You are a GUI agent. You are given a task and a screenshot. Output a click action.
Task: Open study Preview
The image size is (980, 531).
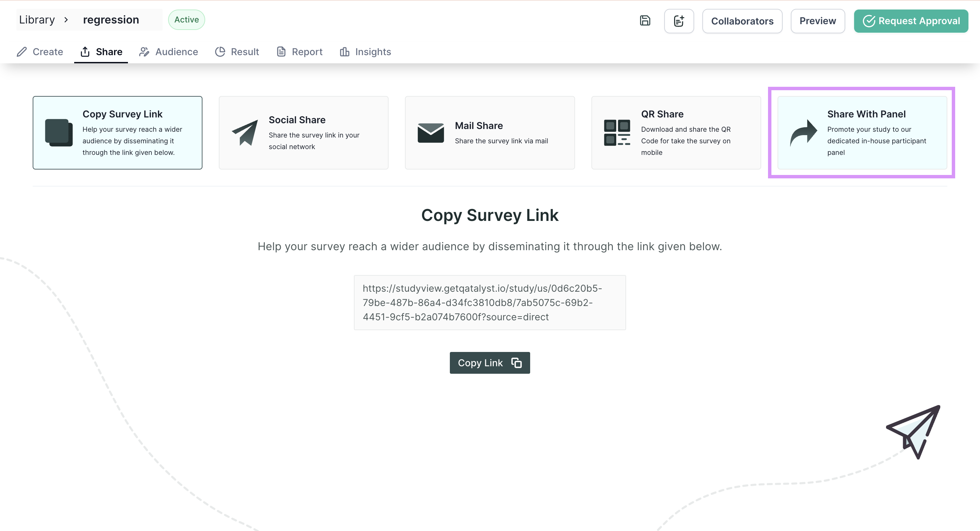pos(818,21)
